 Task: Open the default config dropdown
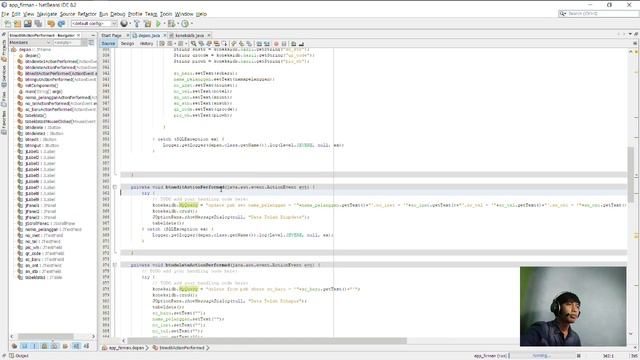tap(94, 24)
